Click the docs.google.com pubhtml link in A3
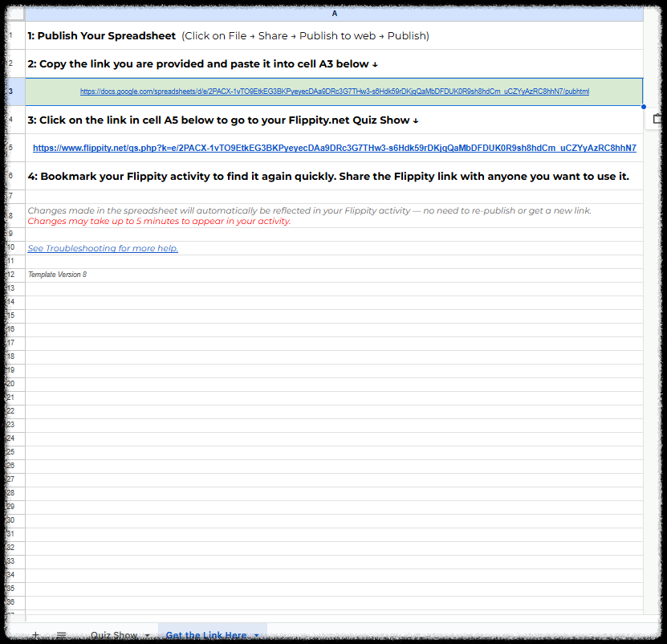 tap(335, 91)
